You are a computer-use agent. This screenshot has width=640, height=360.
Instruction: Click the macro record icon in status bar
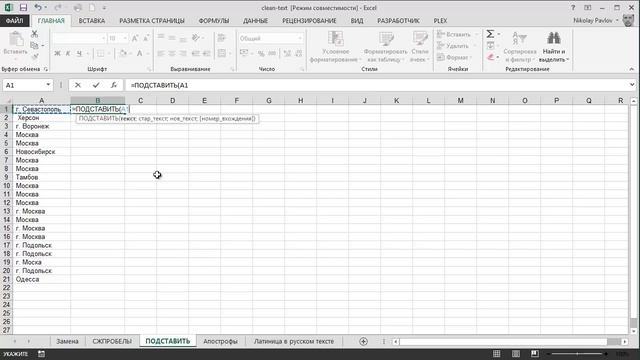coord(41,354)
